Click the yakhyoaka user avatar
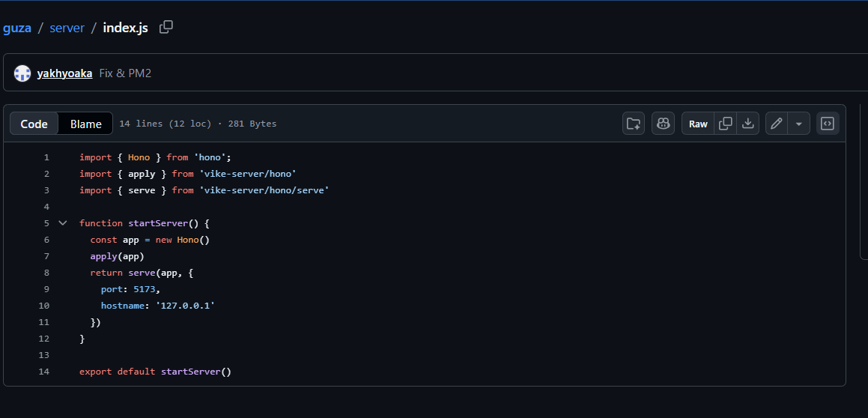Viewport: 868px width, 418px height. [22, 73]
